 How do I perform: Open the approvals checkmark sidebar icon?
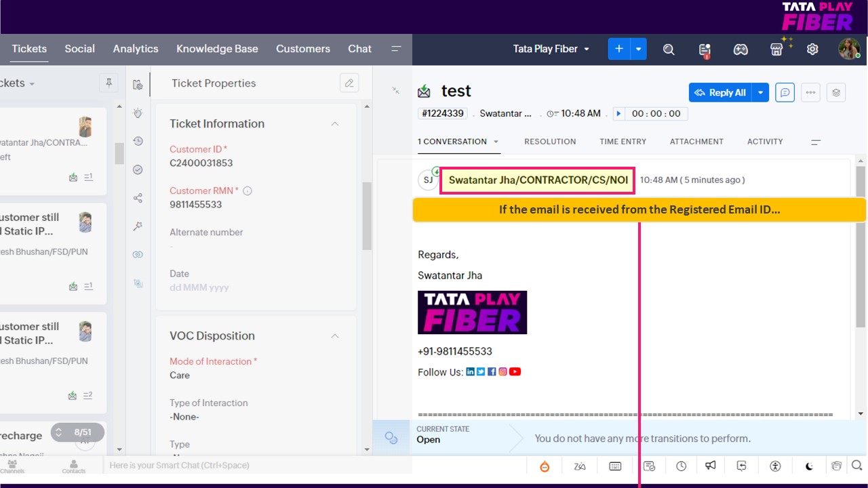(x=138, y=169)
